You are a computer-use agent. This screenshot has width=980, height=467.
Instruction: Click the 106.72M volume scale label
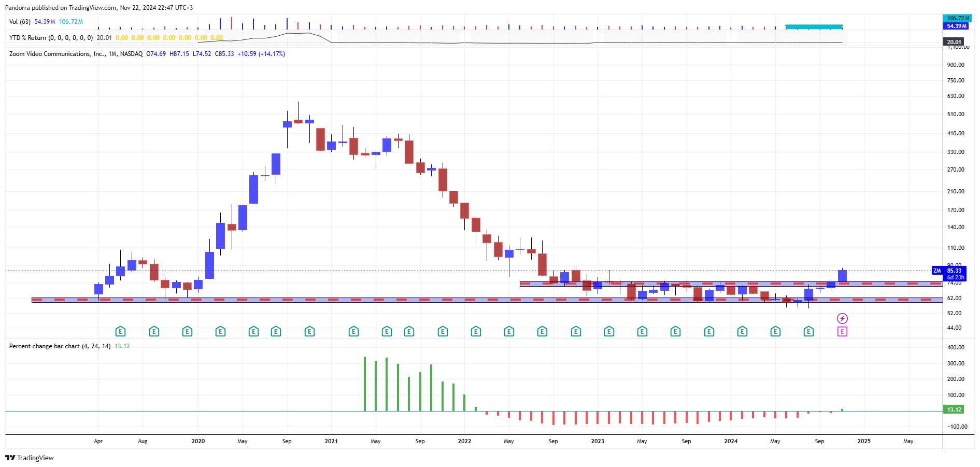(x=958, y=18)
